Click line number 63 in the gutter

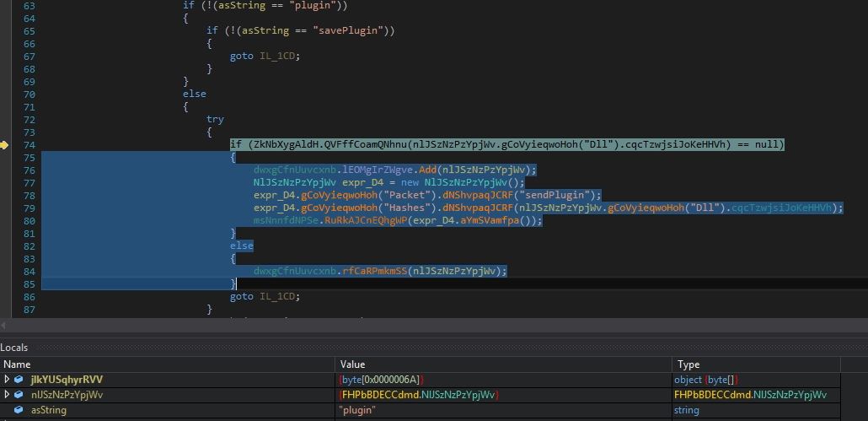29,6
